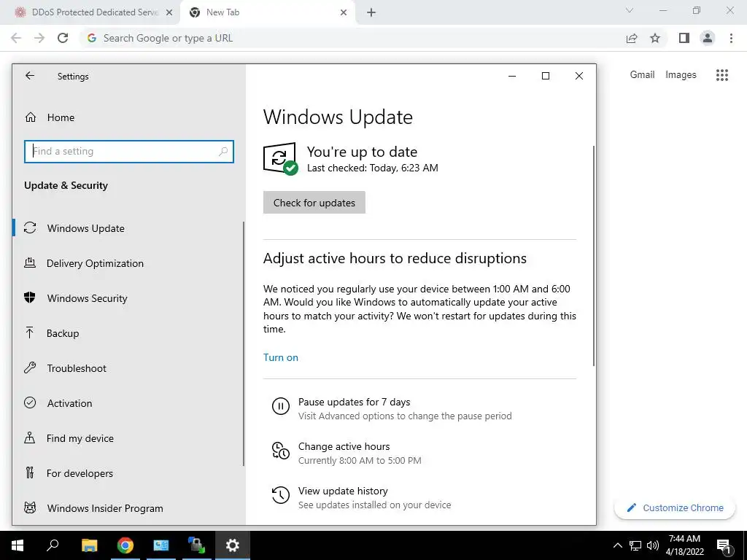The width and height of the screenshot is (747, 560).
Task: Click Chrome back button
Action: pos(16,38)
